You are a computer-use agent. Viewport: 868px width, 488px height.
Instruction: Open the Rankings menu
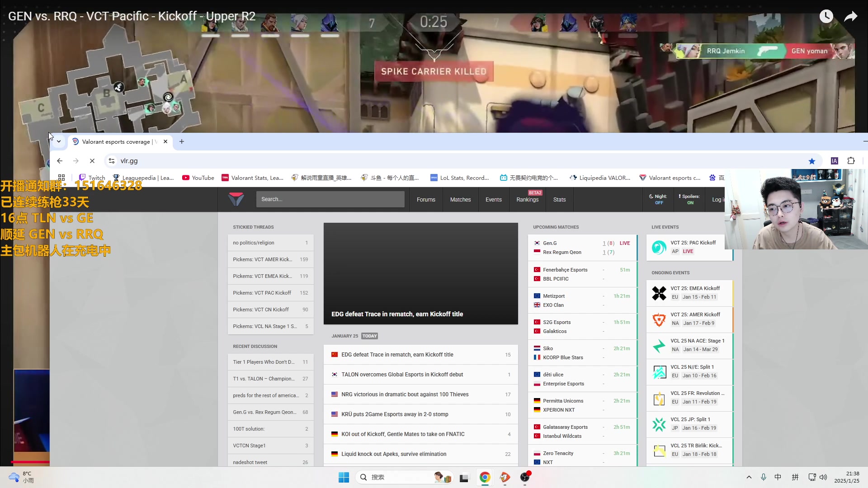(x=527, y=199)
